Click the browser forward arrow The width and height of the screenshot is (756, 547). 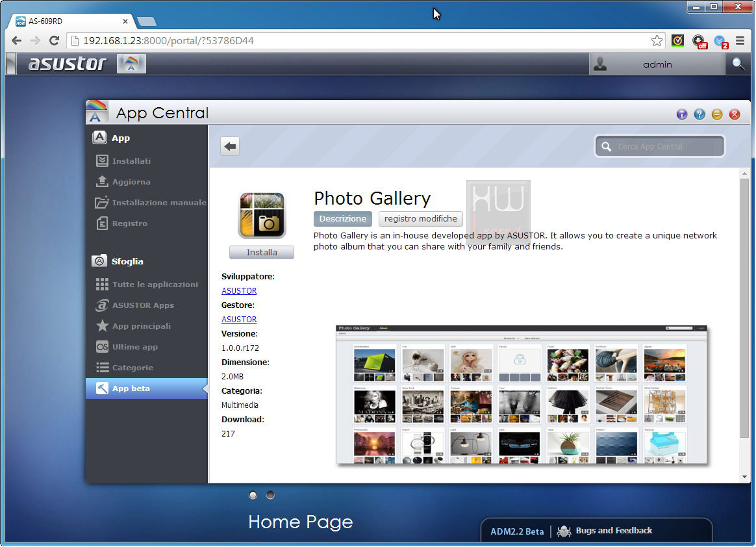coord(35,40)
